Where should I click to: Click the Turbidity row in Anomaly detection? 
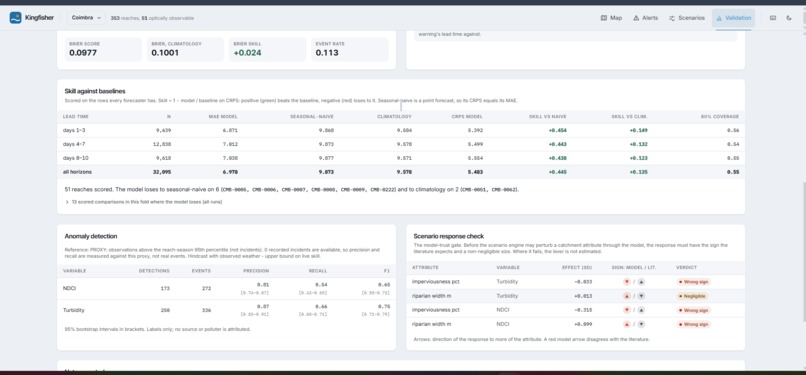pyautogui.click(x=226, y=310)
